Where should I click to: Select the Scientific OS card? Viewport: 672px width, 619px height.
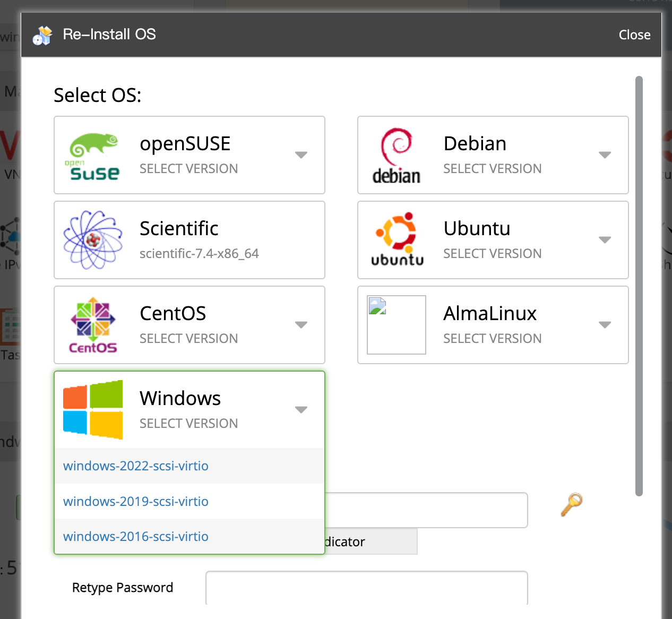pos(189,240)
